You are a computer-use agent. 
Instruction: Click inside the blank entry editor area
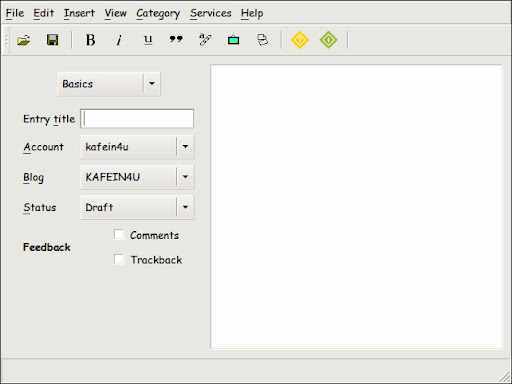[x=356, y=207]
